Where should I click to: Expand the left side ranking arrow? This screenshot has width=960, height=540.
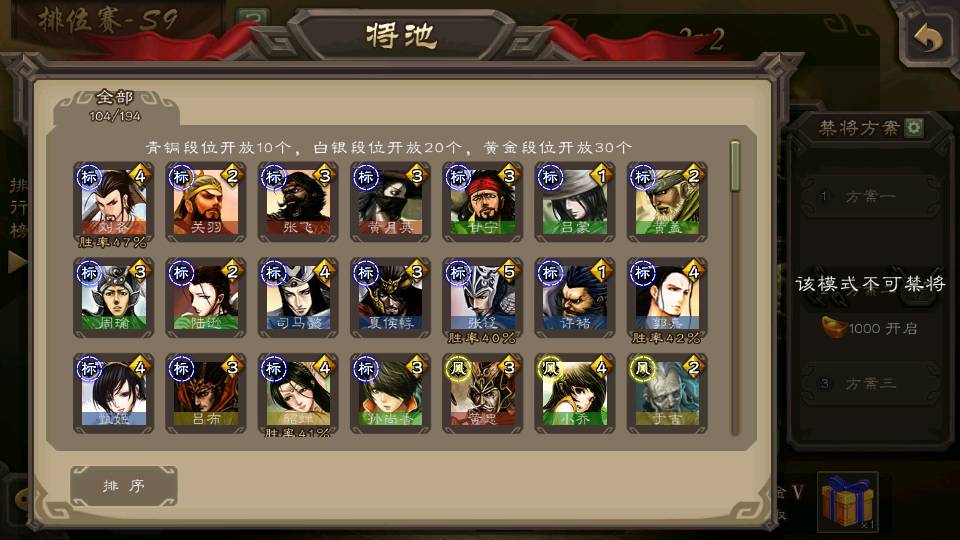click(x=17, y=262)
